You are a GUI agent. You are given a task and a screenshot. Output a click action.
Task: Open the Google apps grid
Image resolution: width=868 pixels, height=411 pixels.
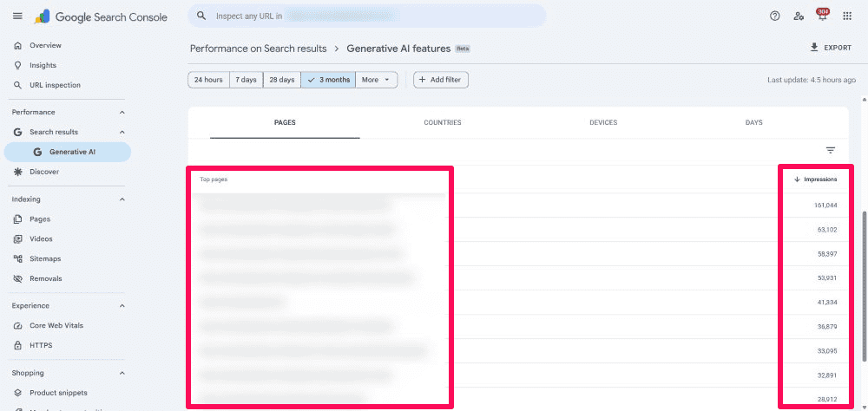point(847,16)
